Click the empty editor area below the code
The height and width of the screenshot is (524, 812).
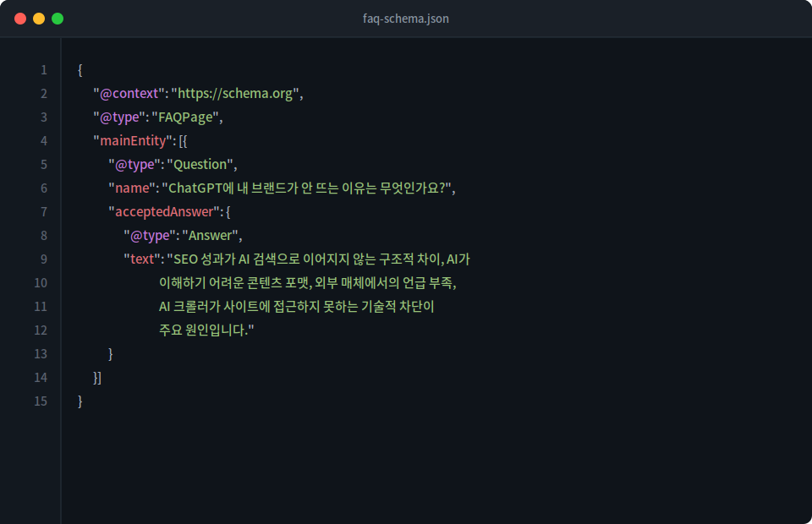[406, 465]
